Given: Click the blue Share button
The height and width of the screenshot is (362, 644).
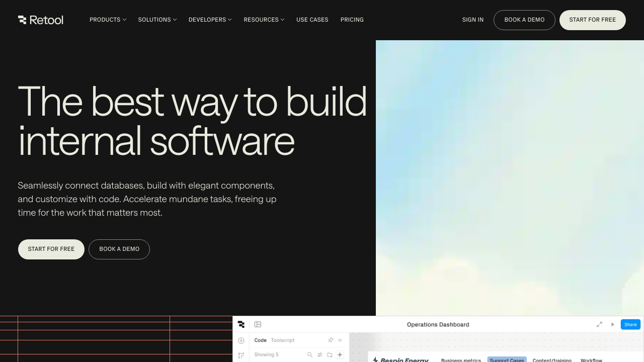Looking at the screenshot, I should [630, 325].
